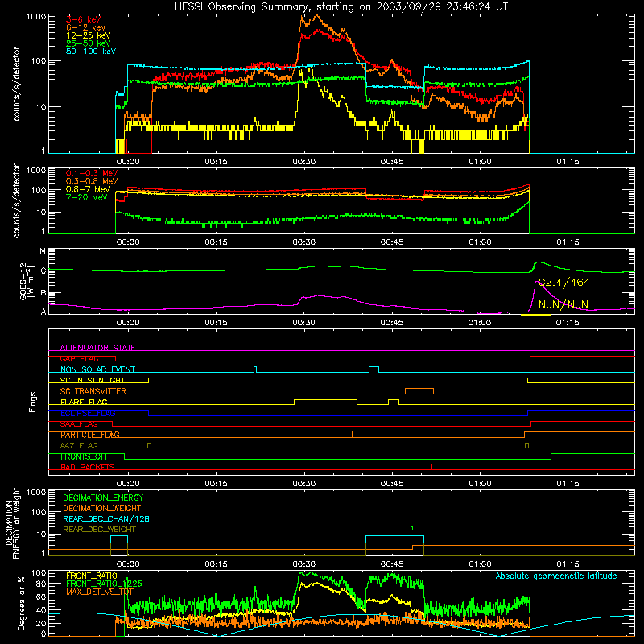Viewport: 644px width, 644px height.
Task: Click the NON_SOLAR_EVENT flag label
Action: pyautogui.click(x=97, y=369)
